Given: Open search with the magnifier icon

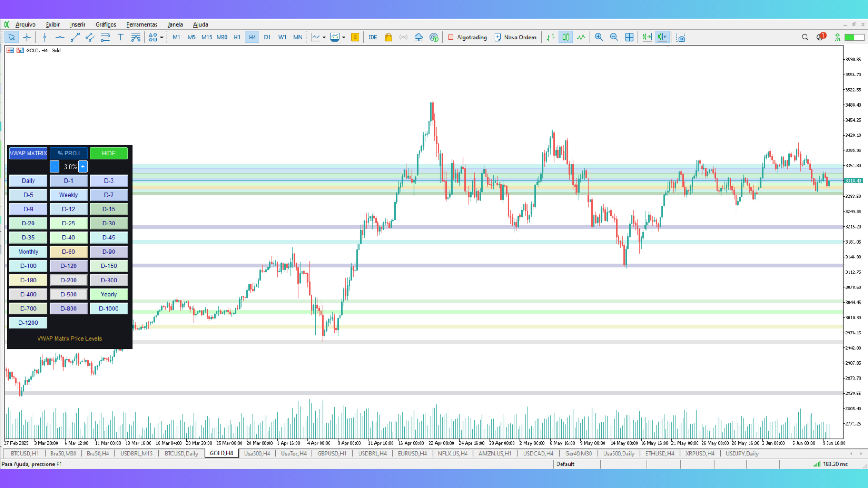Looking at the screenshot, I should (x=805, y=38).
